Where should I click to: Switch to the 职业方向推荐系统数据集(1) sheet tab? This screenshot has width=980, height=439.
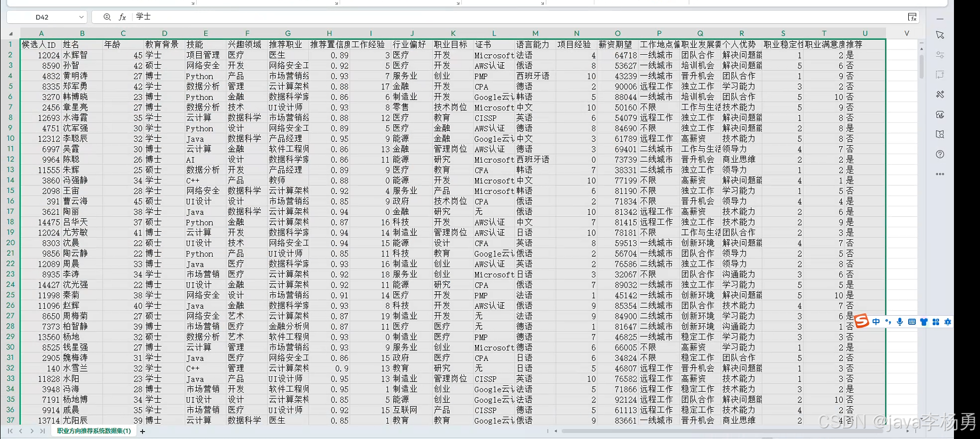(94, 431)
